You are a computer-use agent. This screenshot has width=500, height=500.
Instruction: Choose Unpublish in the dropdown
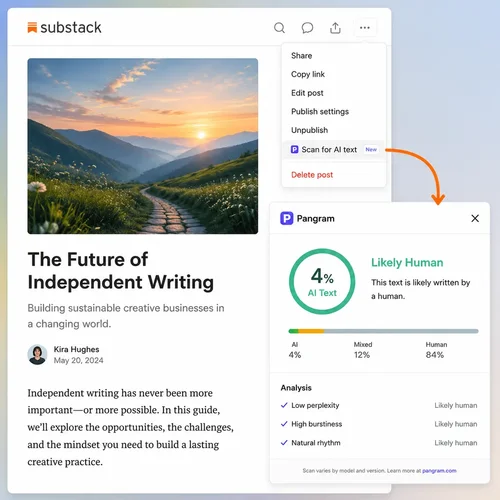[x=309, y=130]
